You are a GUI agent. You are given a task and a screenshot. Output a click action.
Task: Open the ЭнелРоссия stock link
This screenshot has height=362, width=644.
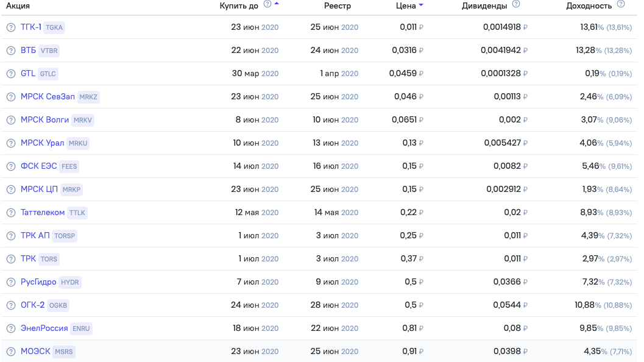pyautogui.click(x=44, y=328)
